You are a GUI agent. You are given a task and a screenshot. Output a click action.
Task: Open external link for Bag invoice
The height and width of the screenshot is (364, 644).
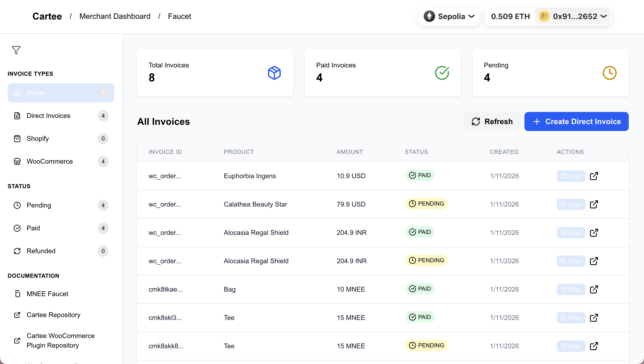(594, 289)
